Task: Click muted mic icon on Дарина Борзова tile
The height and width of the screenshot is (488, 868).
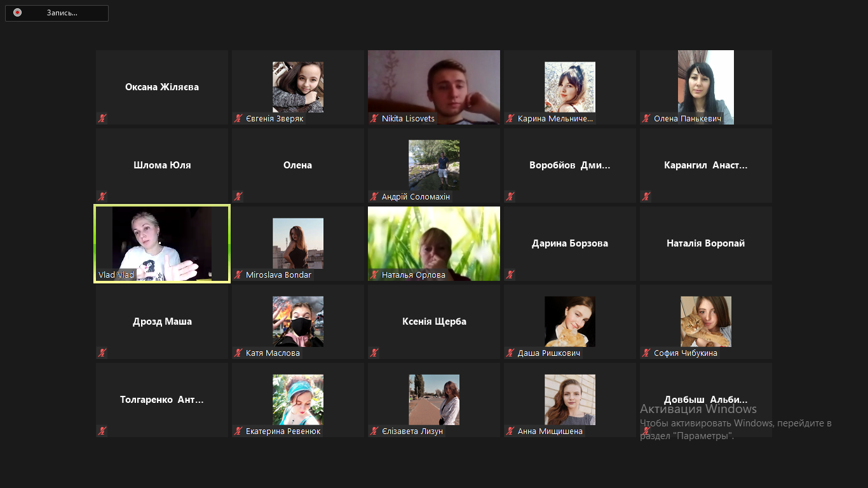Action: pyautogui.click(x=510, y=274)
